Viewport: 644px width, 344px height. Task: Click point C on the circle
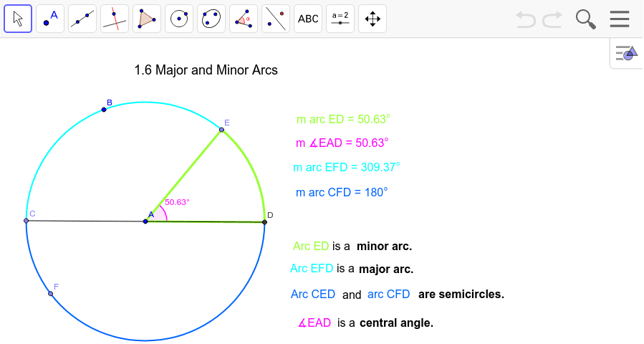pyautogui.click(x=27, y=221)
